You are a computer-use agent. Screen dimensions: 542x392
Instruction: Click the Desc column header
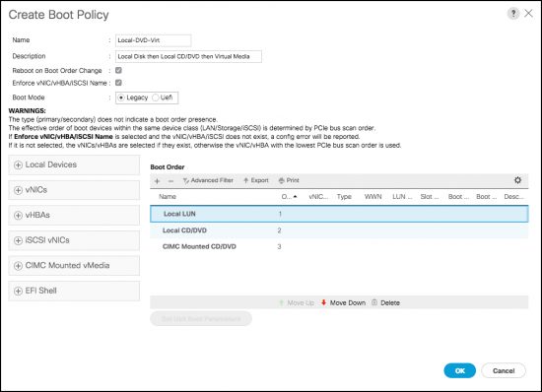point(514,197)
